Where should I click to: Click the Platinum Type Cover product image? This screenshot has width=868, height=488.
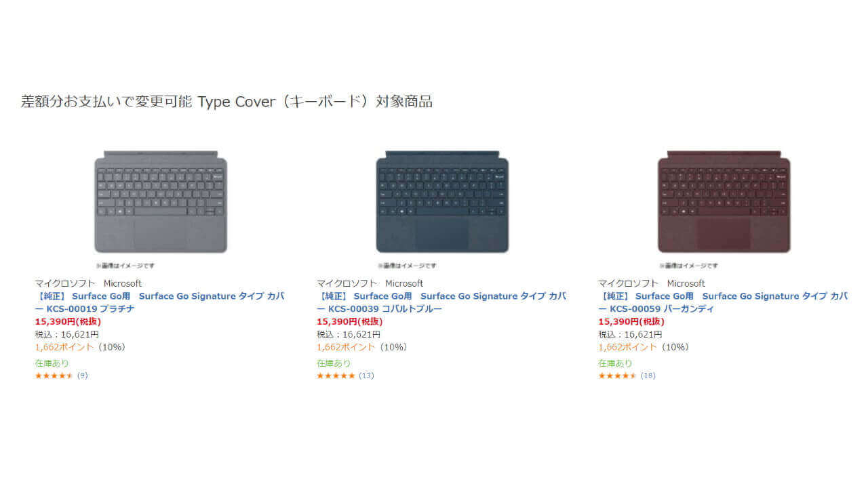(x=161, y=202)
